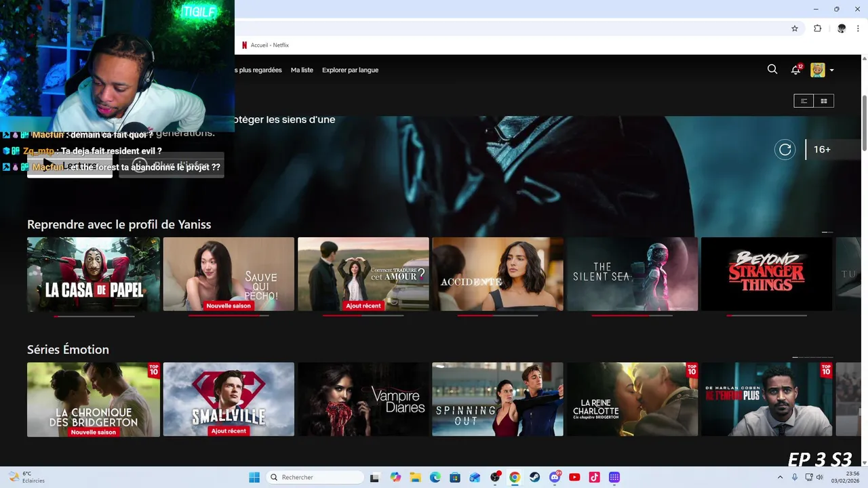Open File Explorer from taskbar
The image size is (868, 488).
click(415, 477)
